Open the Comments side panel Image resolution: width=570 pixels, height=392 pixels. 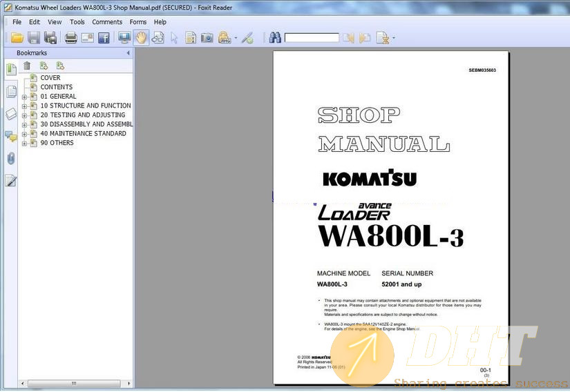[11, 137]
